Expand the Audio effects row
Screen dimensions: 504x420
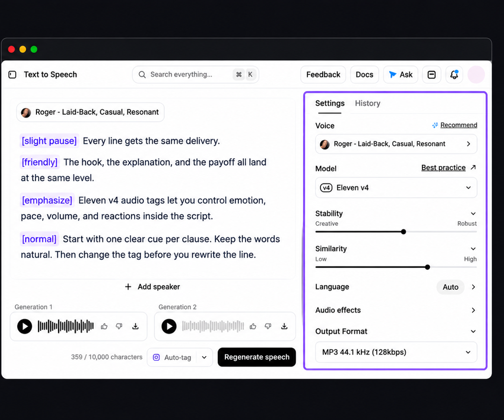pyautogui.click(x=396, y=310)
